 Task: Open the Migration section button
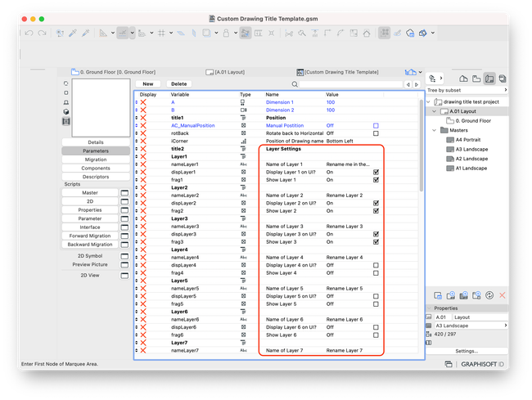pos(96,160)
